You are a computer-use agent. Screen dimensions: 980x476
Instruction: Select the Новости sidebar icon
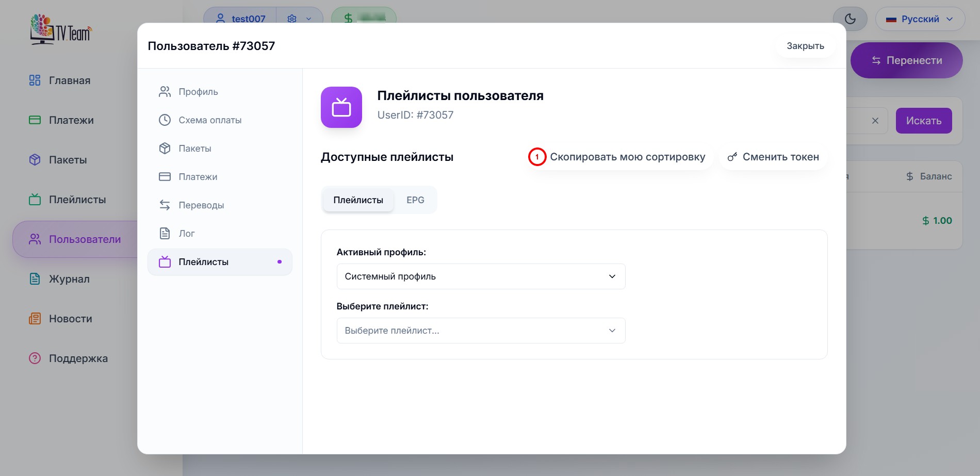35,318
